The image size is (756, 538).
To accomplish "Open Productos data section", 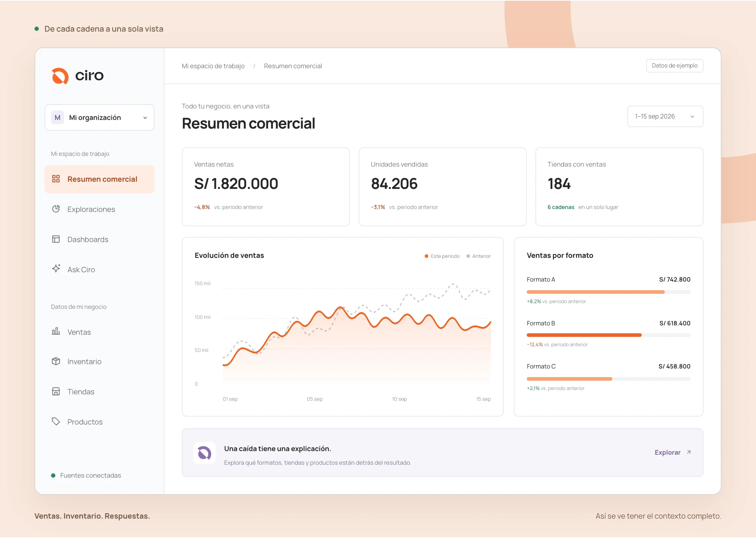I will 100,422.
